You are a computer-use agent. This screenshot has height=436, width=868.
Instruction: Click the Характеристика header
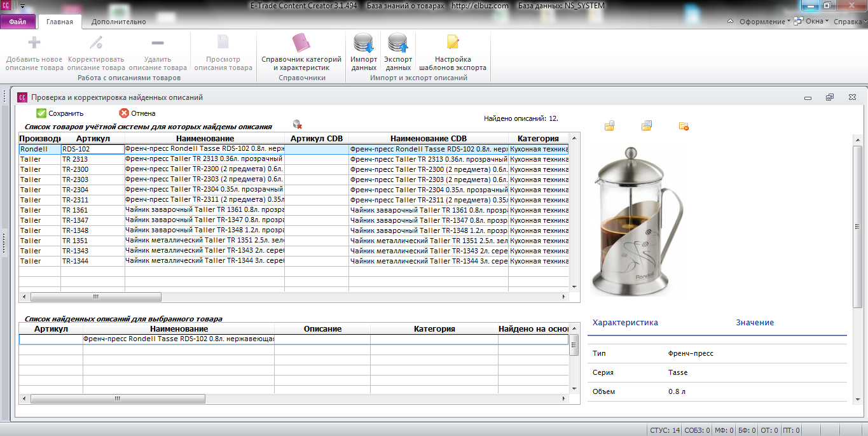[625, 323]
